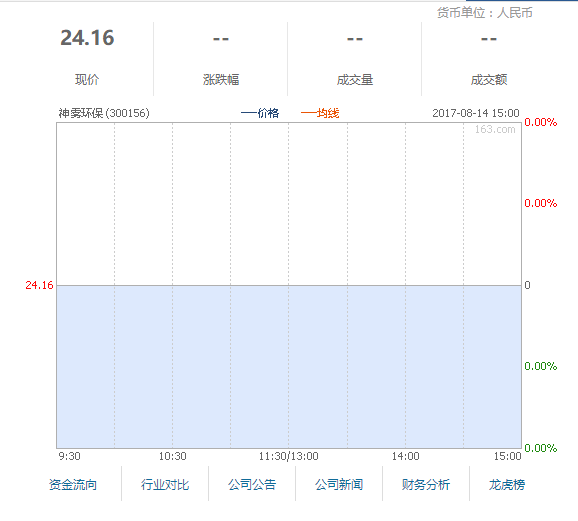Open the 行业对比 link
The height and width of the screenshot is (521, 578).
[x=165, y=484]
